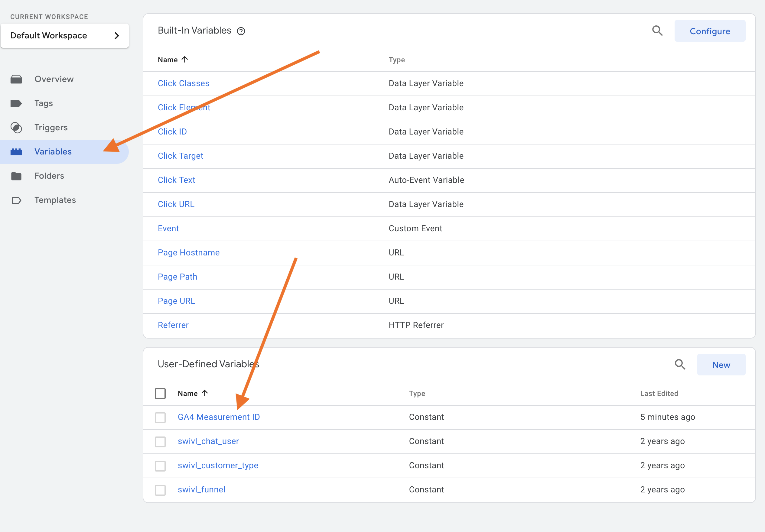Click the Triggers circle icon
The image size is (765, 532).
coord(16,128)
